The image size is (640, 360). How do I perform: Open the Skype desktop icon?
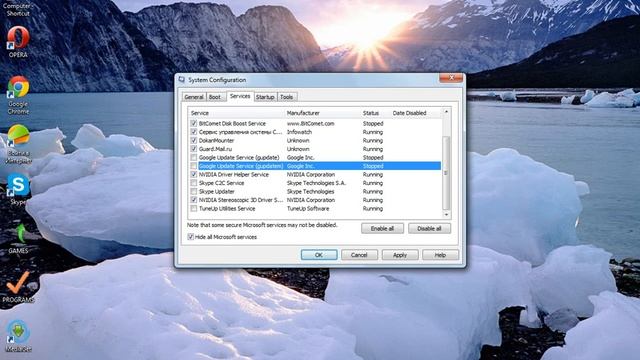(18, 189)
